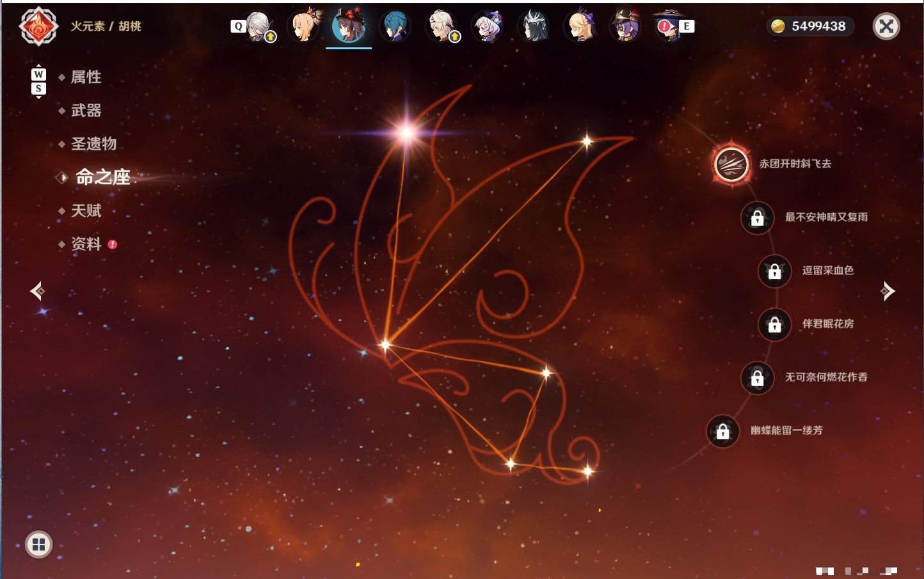Select the eyepatch character with hat portrait
Screen dimensions: 924x579
coord(625,26)
